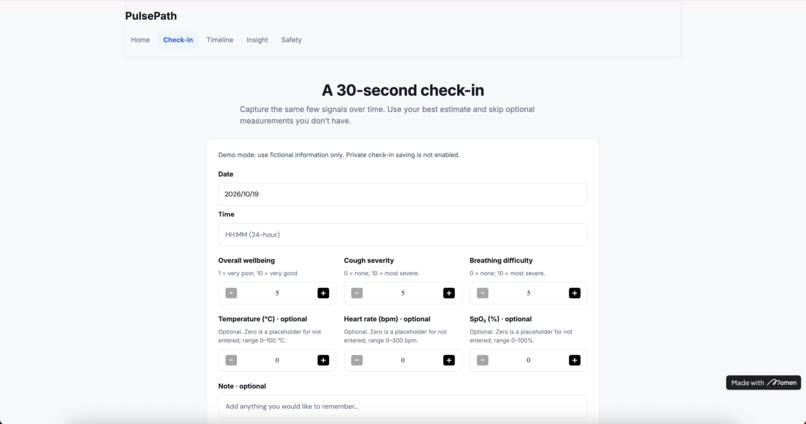
Task: Click the Overall wellbeing value field
Action: pos(277,293)
